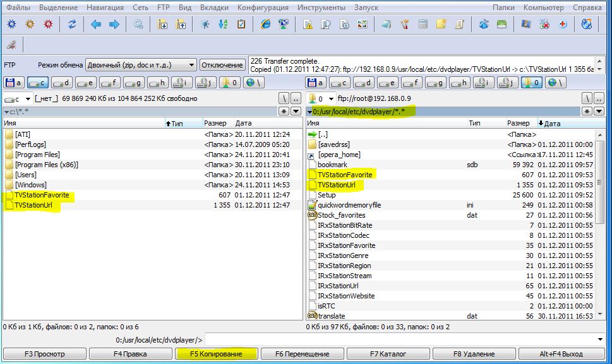Open the Файлы menu

click(18, 8)
